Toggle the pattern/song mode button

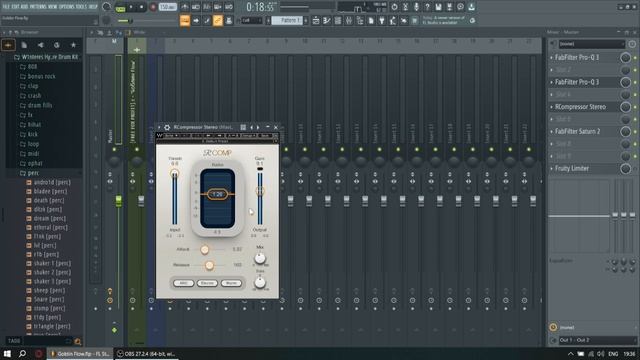120,8
